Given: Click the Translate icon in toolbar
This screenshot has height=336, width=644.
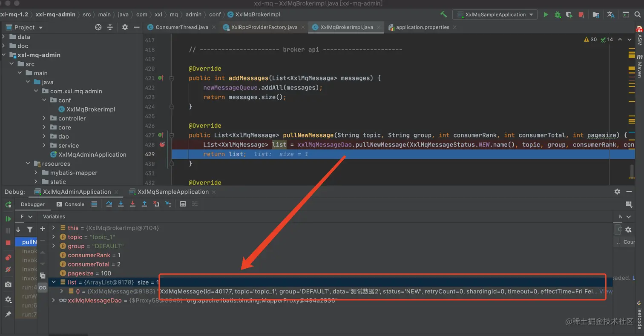Looking at the screenshot, I should (611, 14).
